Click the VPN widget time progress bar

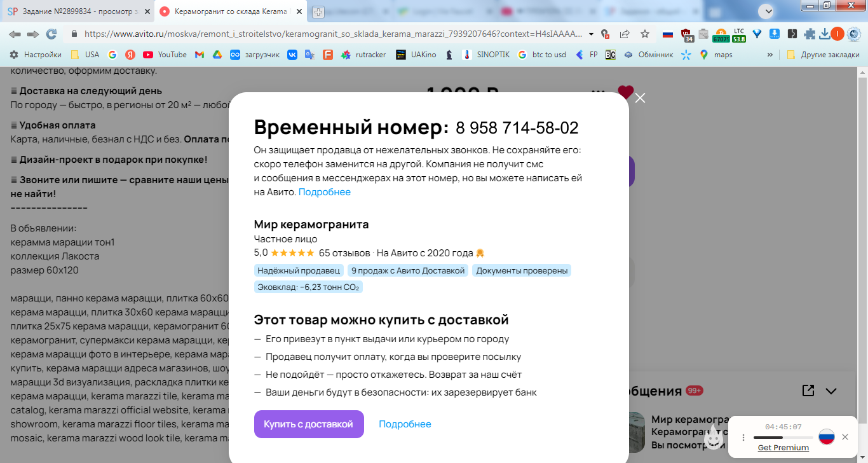783,438
